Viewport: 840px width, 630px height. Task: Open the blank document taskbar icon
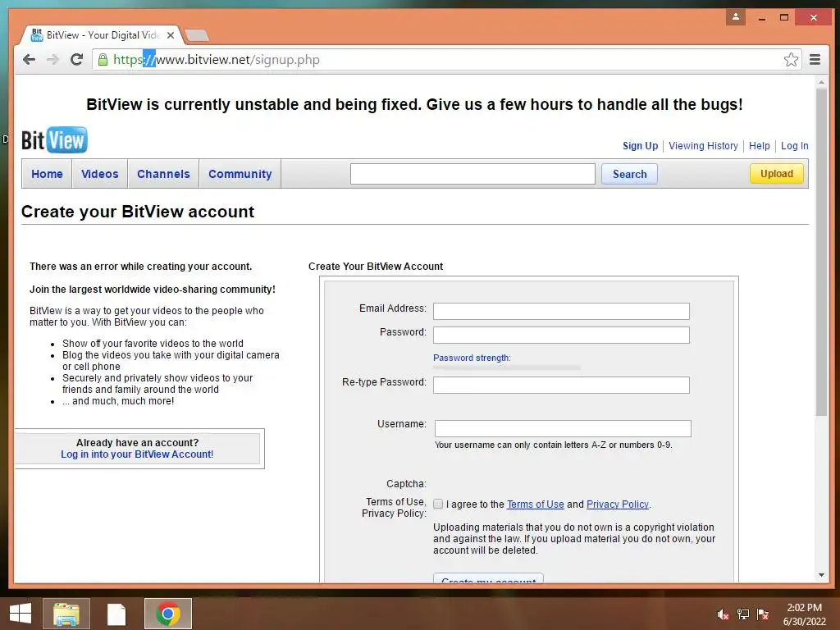[116, 614]
